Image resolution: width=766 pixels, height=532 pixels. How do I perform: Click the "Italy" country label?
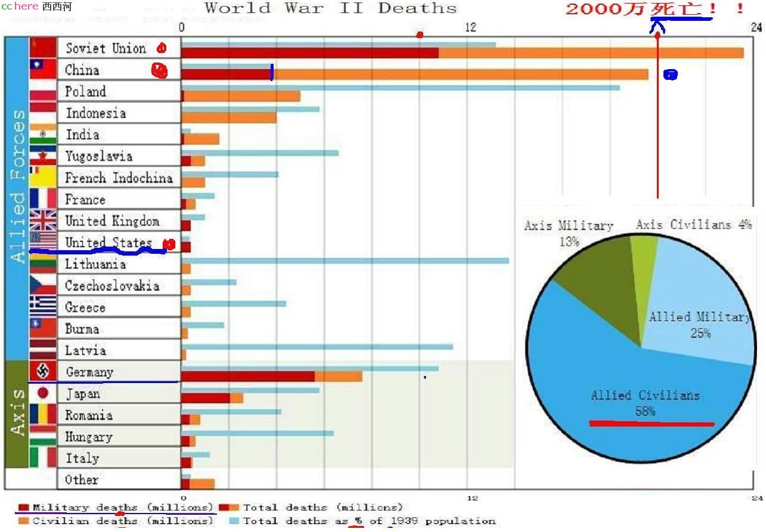pyautogui.click(x=82, y=458)
